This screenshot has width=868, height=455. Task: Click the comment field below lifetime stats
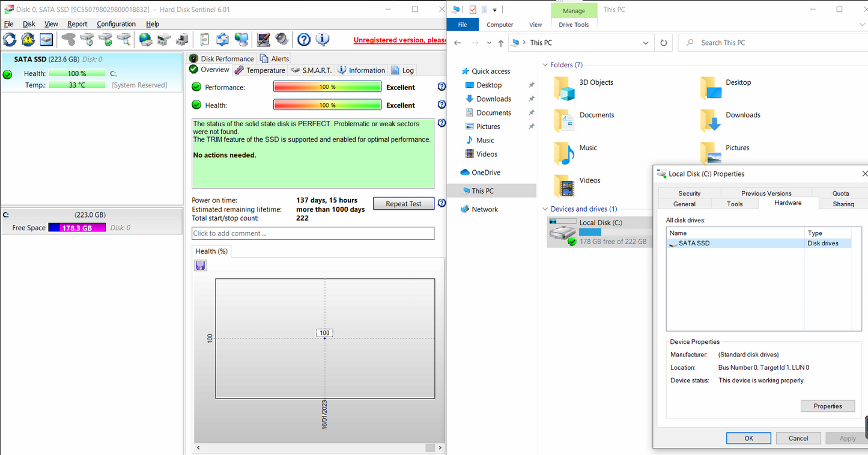point(313,233)
